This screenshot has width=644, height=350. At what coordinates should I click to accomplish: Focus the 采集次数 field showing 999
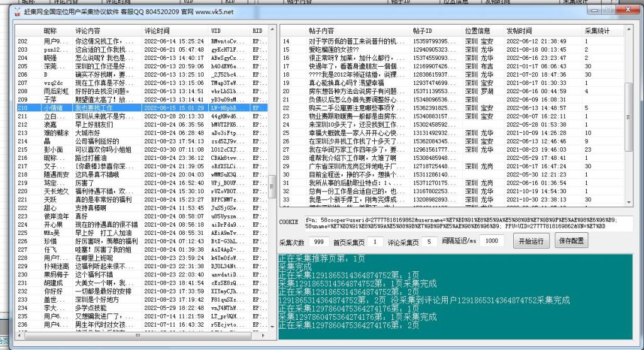tap(318, 242)
